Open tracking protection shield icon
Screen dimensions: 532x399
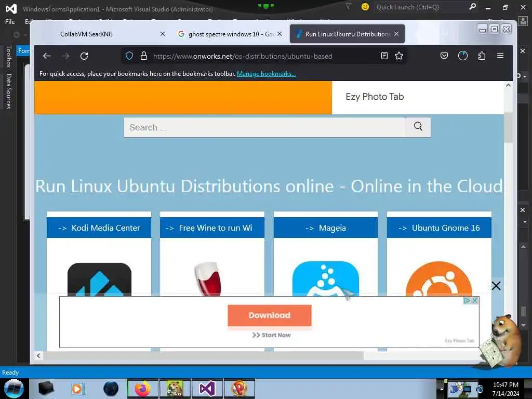tap(129, 56)
